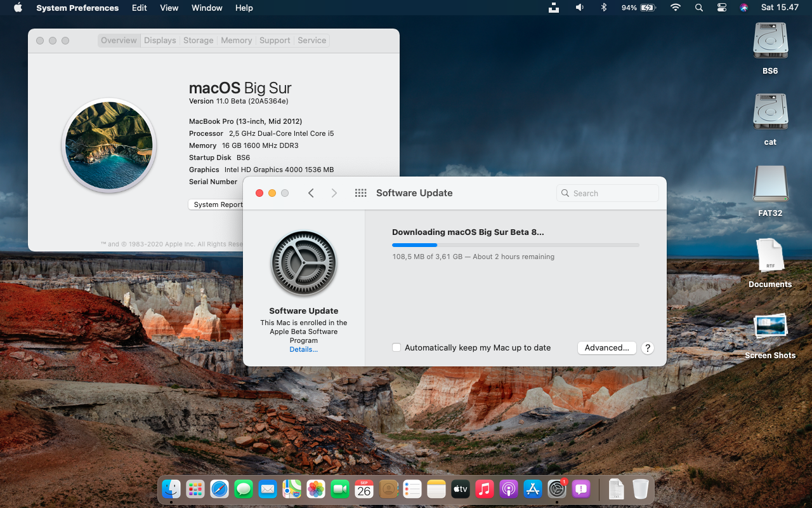
Task: Open Photos app in Dock
Action: click(x=316, y=489)
